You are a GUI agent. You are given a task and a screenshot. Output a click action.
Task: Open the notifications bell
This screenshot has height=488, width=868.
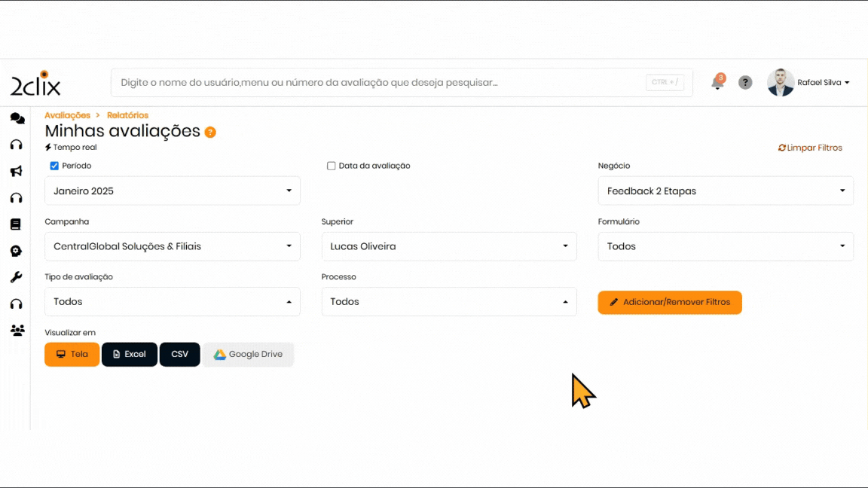point(717,83)
